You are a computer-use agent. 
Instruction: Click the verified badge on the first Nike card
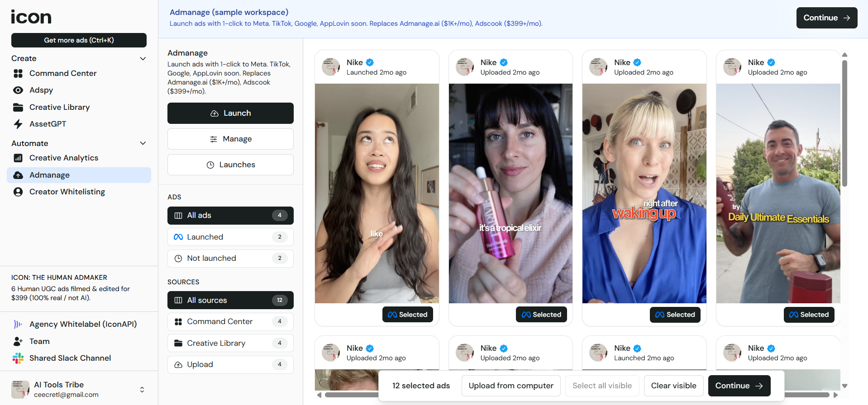pyautogui.click(x=370, y=62)
